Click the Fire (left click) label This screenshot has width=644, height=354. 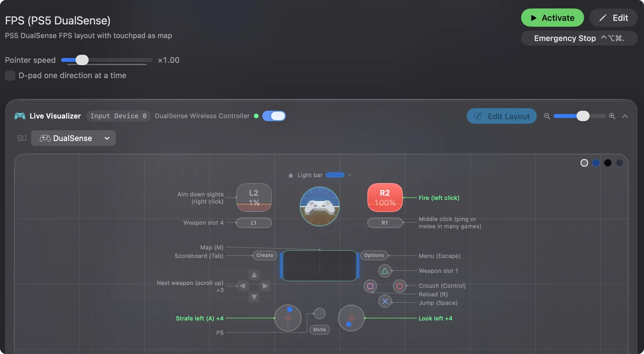tap(439, 198)
